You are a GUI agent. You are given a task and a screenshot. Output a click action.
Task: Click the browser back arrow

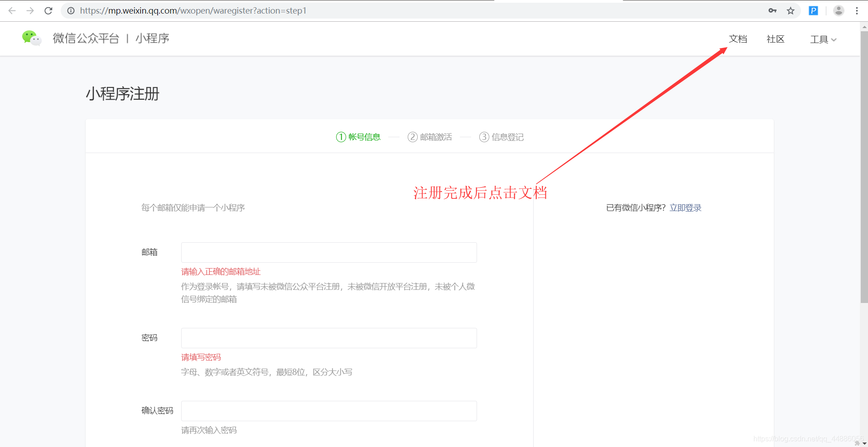coord(12,10)
